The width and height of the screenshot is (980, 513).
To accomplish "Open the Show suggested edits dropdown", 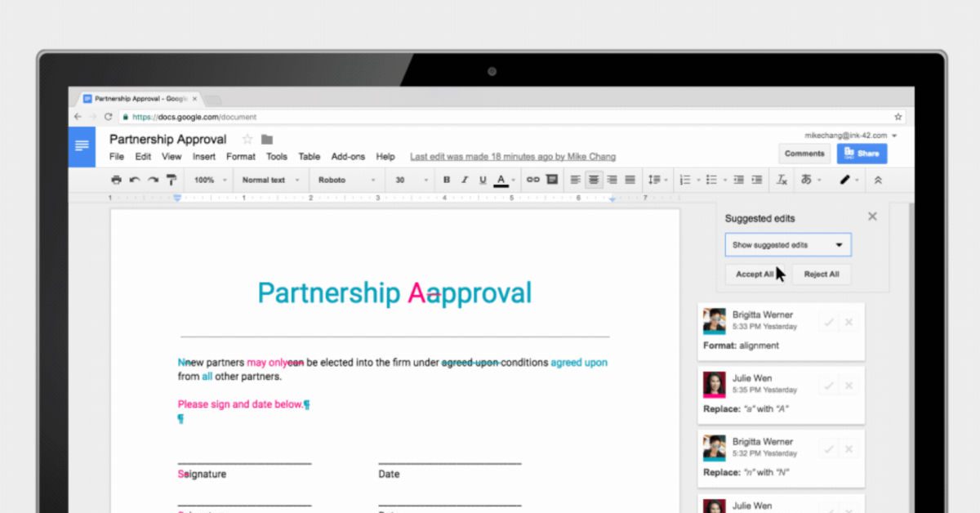I will [x=787, y=245].
